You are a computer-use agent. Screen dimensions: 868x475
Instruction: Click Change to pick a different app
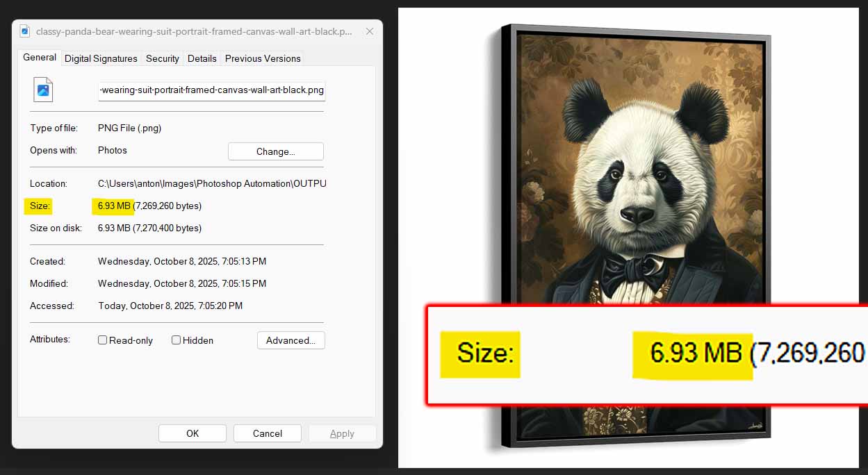pyautogui.click(x=275, y=151)
